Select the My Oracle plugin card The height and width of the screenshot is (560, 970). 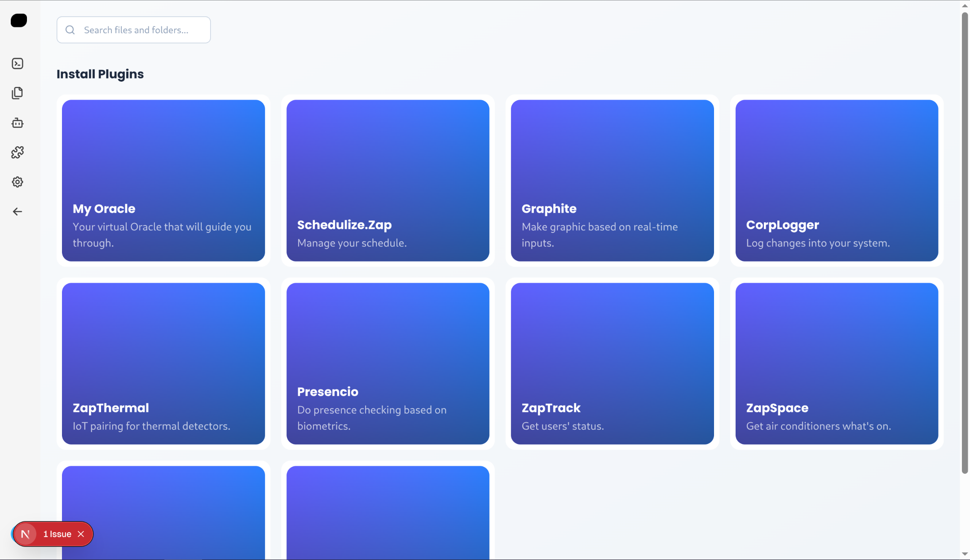(163, 180)
